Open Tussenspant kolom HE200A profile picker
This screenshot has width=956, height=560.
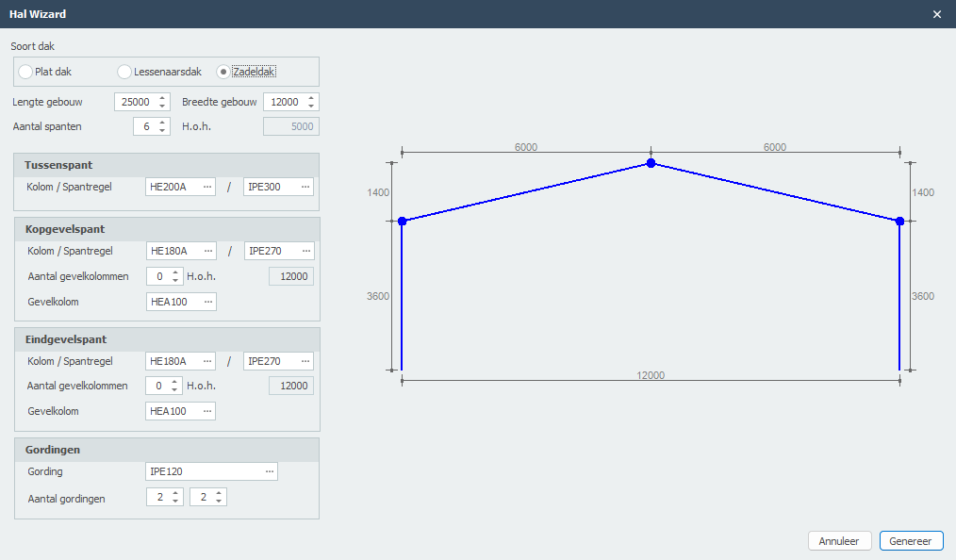coord(207,187)
